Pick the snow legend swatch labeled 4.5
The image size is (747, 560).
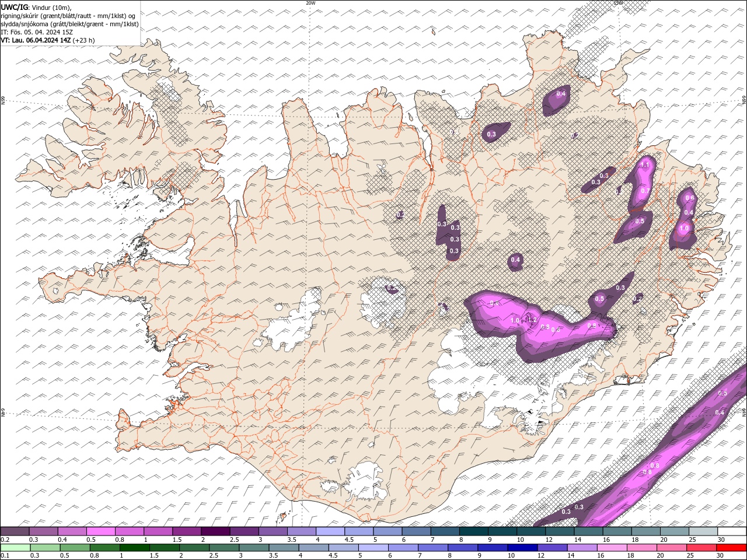359,531
